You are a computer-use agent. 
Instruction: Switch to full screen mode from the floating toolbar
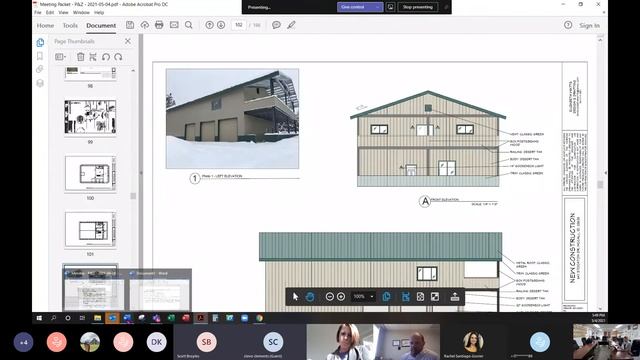pyautogui.click(x=435, y=297)
